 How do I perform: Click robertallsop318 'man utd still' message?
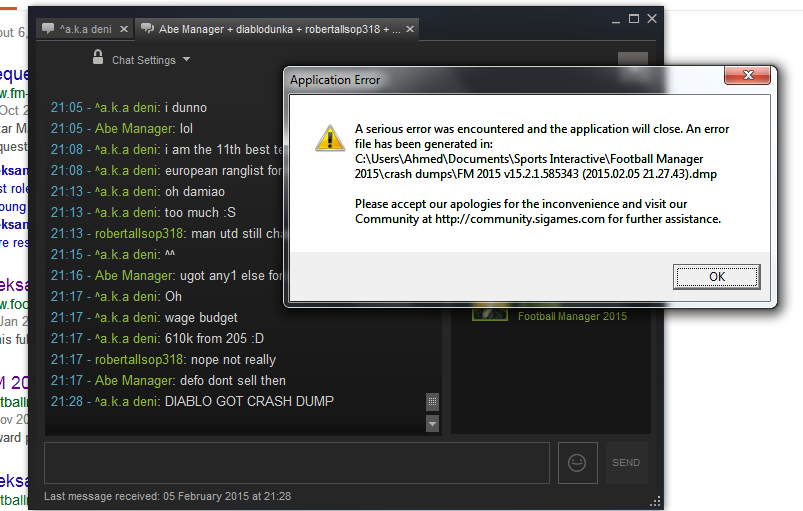[x=237, y=233]
